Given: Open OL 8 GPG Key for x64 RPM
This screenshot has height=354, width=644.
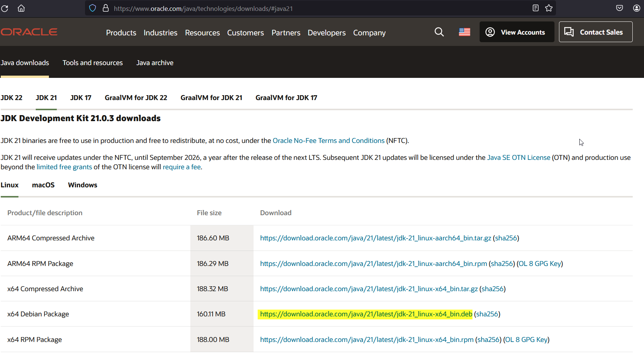Looking at the screenshot, I should point(526,340).
